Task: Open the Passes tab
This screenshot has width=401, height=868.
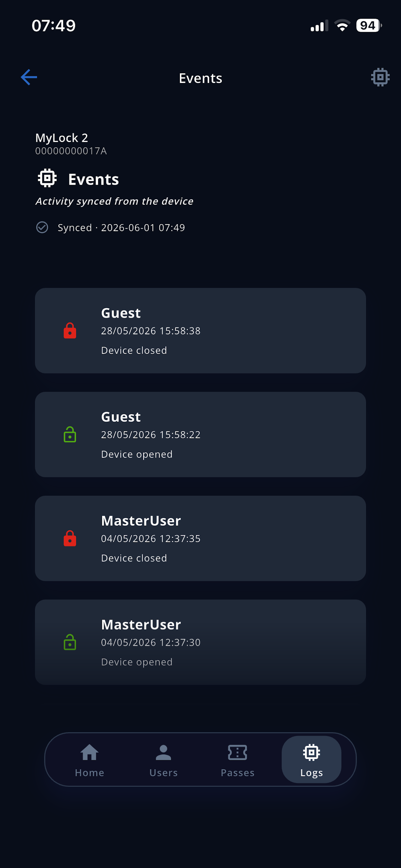Action: (238, 759)
